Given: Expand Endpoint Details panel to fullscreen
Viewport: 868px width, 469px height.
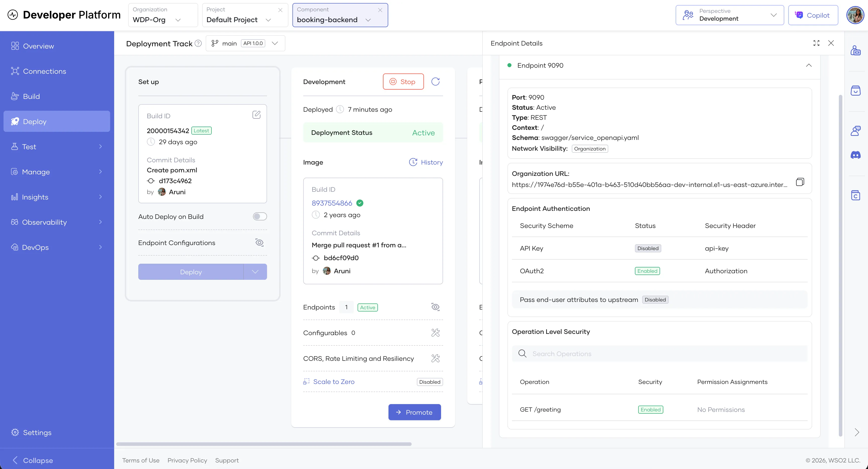Looking at the screenshot, I should (816, 43).
